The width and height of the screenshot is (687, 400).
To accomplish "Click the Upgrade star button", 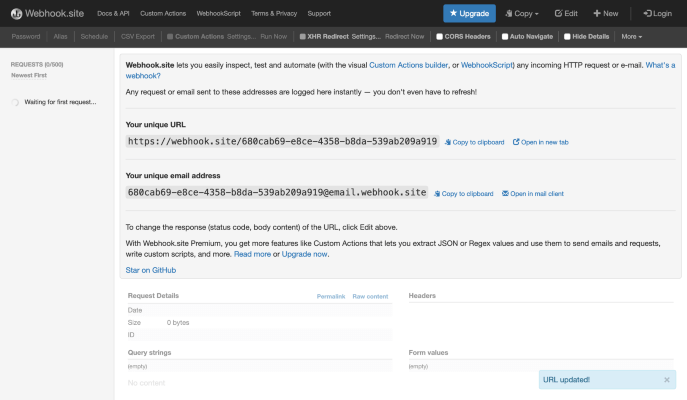I will pyautogui.click(x=469, y=14).
